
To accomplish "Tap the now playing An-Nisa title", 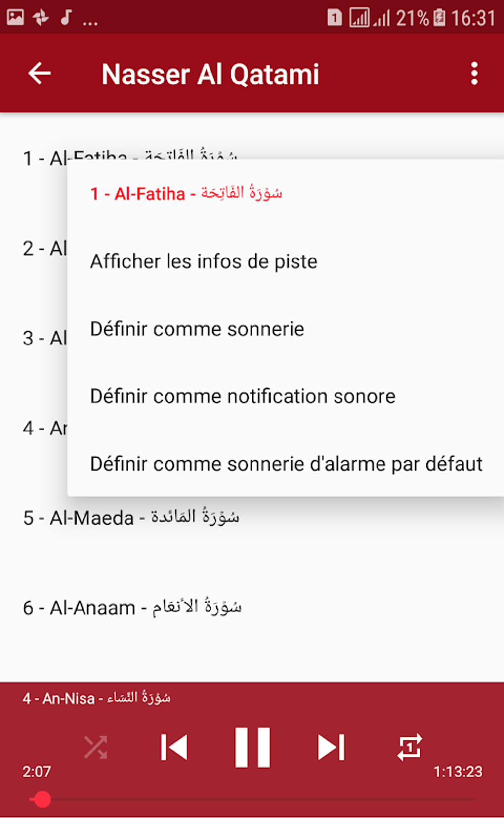I will click(x=96, y=698).
